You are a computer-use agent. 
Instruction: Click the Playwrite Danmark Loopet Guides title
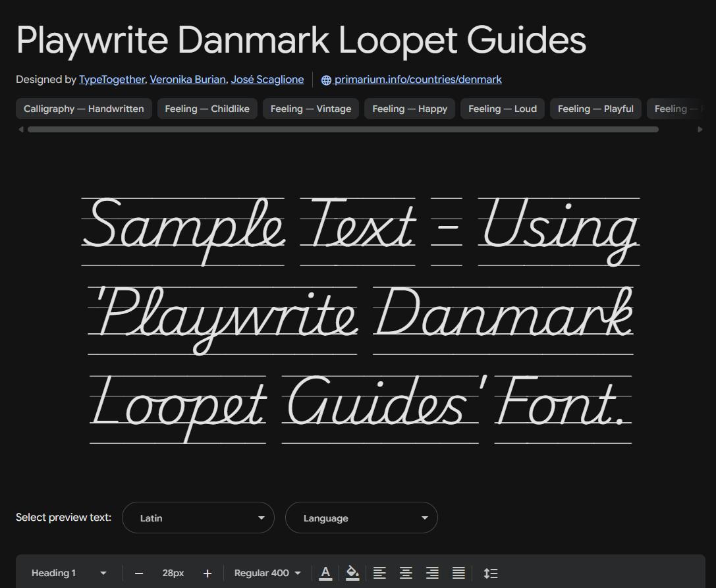[x=301, y=40]
